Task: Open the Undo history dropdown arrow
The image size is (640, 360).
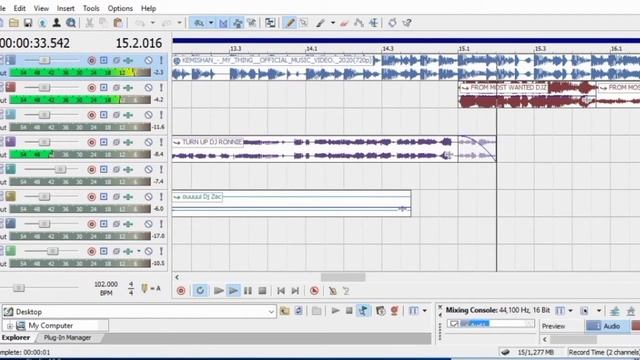Action: pyautogui.click(x=153, y=23)
